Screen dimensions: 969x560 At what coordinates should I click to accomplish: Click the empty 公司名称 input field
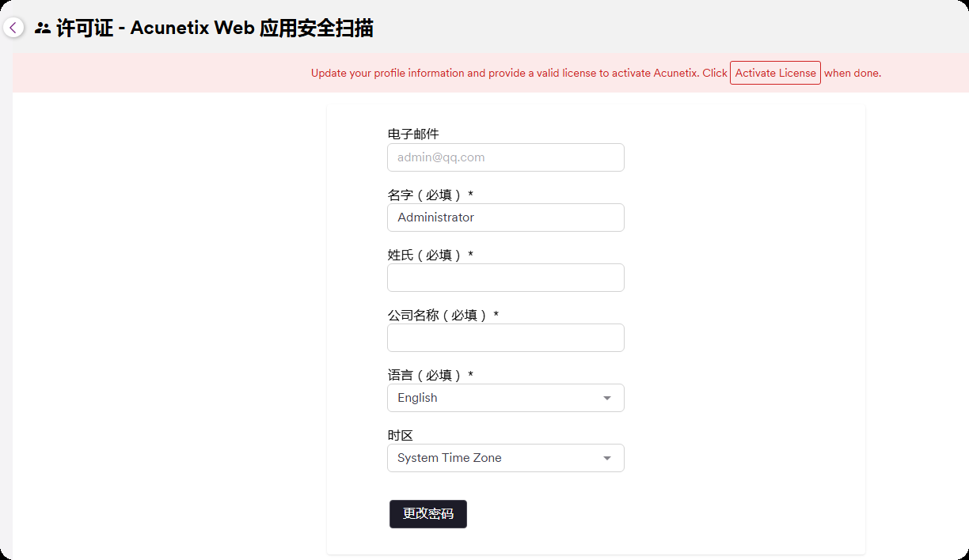(505, 338)
